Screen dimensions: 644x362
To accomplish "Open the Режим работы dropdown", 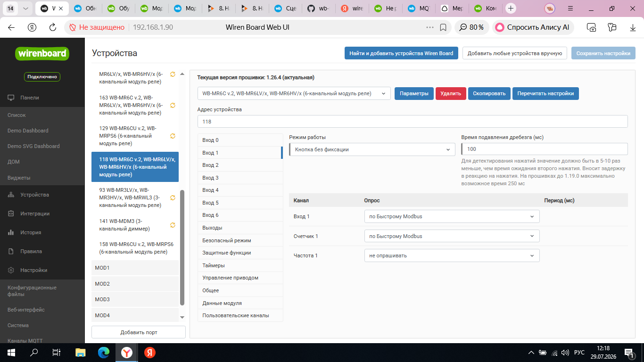I will [372, 149].
